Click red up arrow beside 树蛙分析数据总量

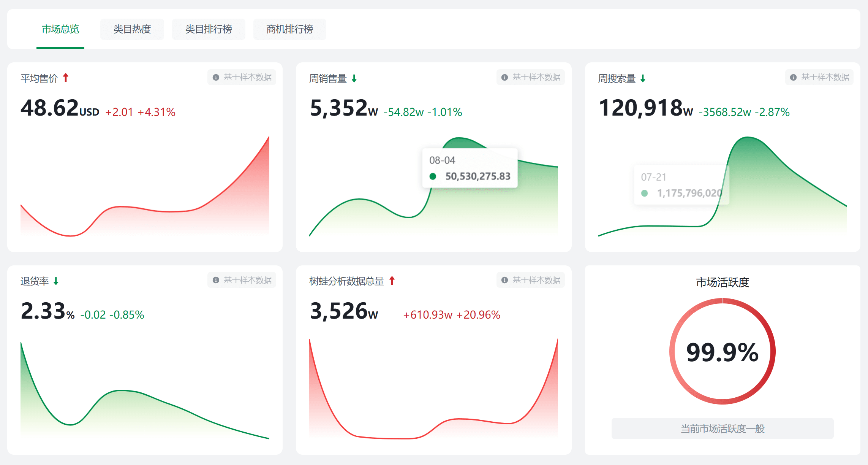click(392, 281)
